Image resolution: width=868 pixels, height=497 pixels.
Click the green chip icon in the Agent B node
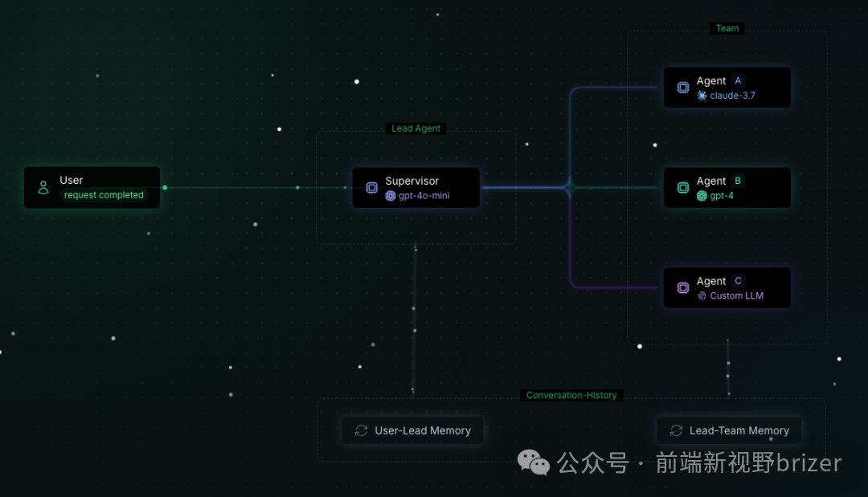pyautogui.click(x=682, y=188)
